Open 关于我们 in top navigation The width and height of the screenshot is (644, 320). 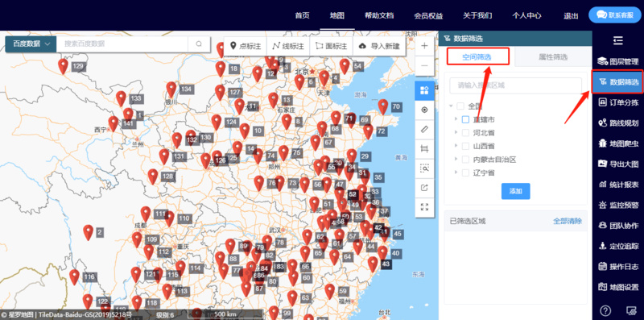click(x=477, y=15)
